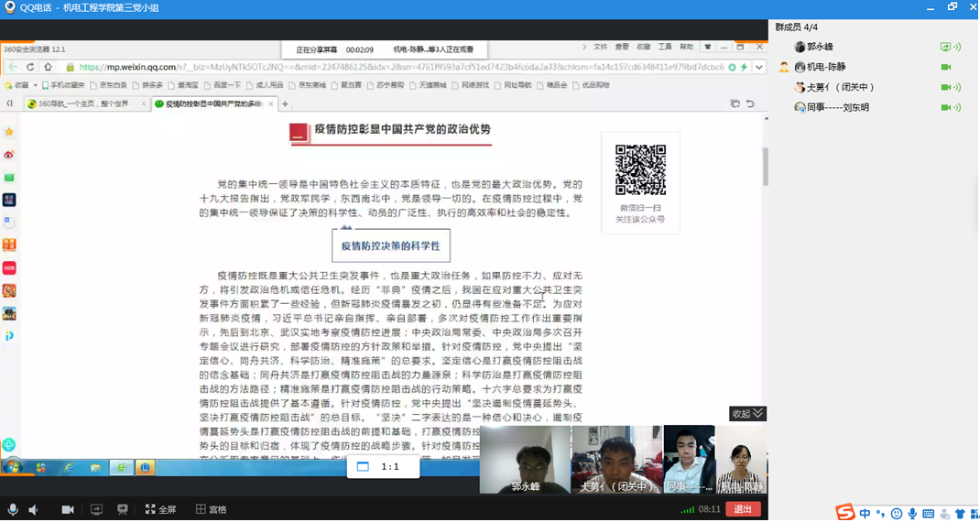Click the red 退出 exit button
This screenshot has height=522, width=980.
point(743,509)
